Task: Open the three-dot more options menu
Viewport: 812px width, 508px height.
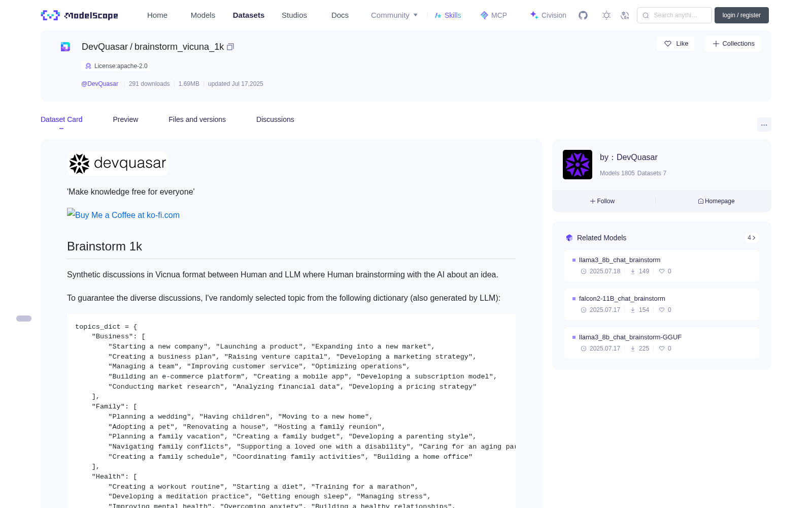Action: coord(764,124)
